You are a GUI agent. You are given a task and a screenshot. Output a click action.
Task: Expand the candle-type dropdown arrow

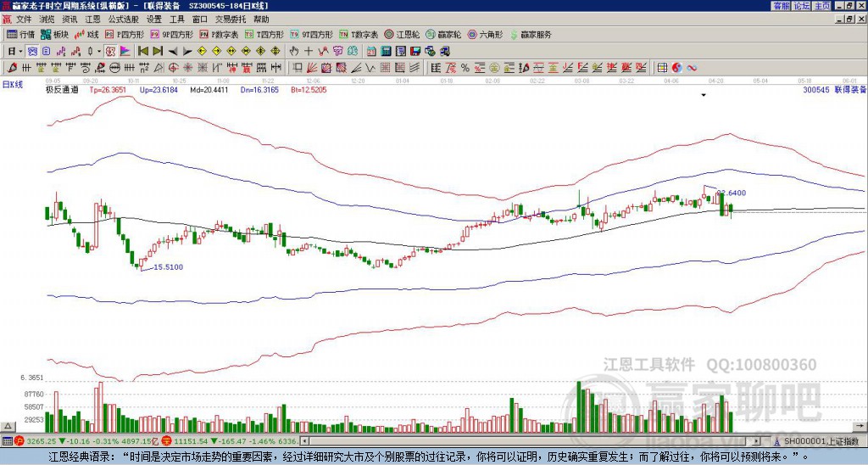pos(99,51)
